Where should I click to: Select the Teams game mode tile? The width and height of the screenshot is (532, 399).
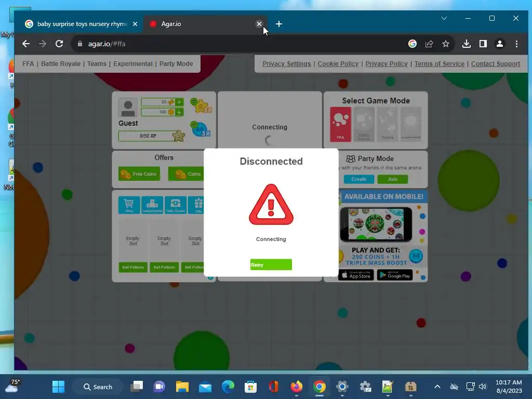tap(387, 124)
